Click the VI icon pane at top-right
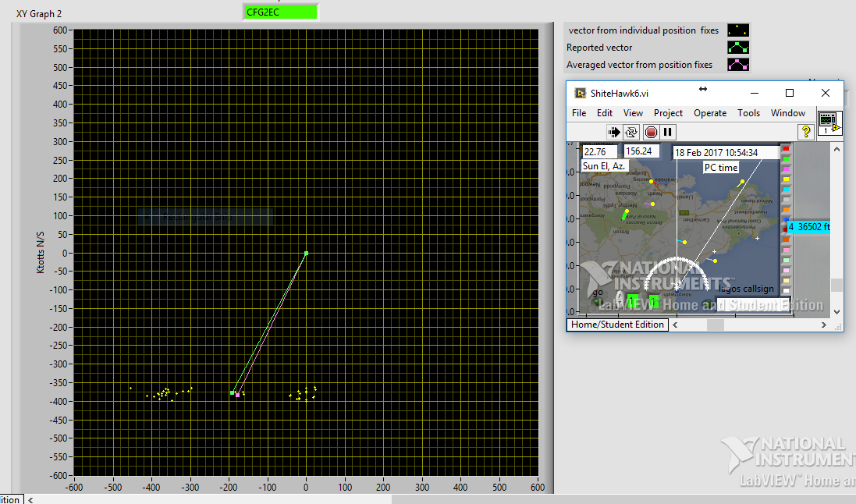 pyautogui.click(x=829, y=124)
